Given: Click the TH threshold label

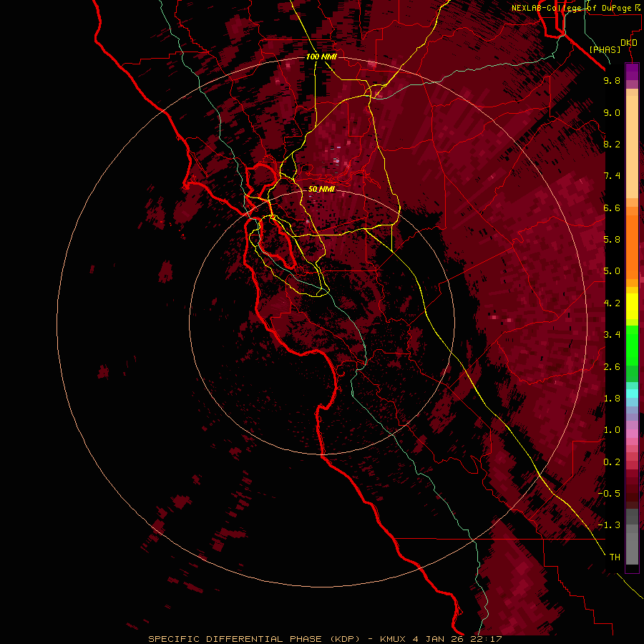Looking at the screenshot, I should (x=615, y=557).
